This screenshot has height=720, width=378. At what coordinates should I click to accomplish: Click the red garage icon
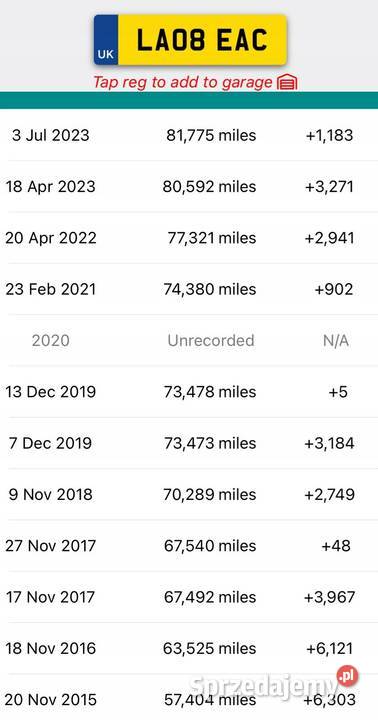point(288,83)
